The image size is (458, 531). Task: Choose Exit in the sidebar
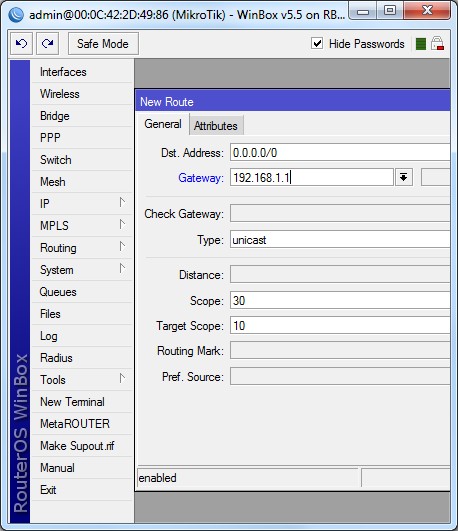[82, 490]
